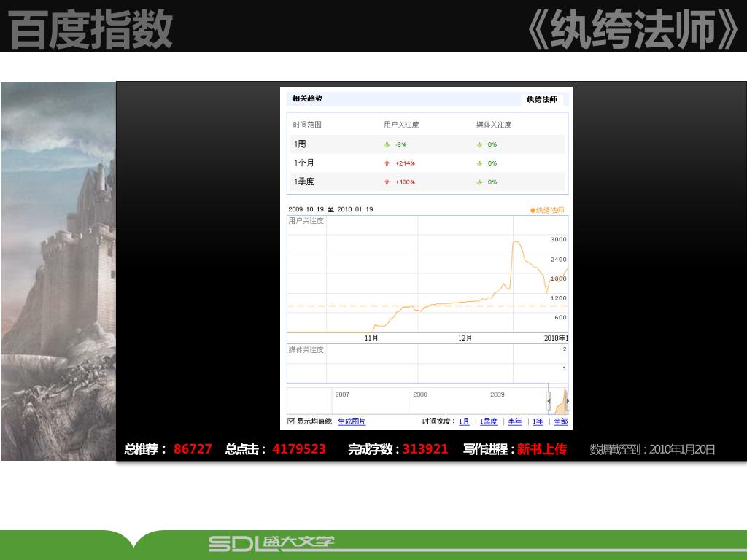This screenshot has height=560, width=747.
Task: Toggle the 显示均值线 checkbox
Action: [x=290, y=421]
